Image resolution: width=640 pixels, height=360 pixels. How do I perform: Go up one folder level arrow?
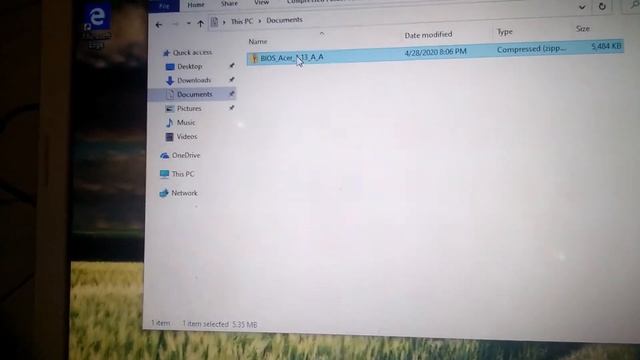[200, 24]
